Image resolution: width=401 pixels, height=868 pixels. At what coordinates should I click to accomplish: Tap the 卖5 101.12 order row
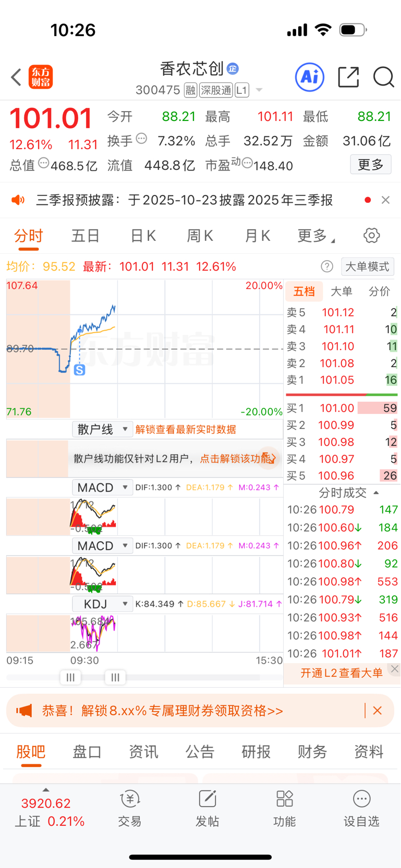point(342,312)
